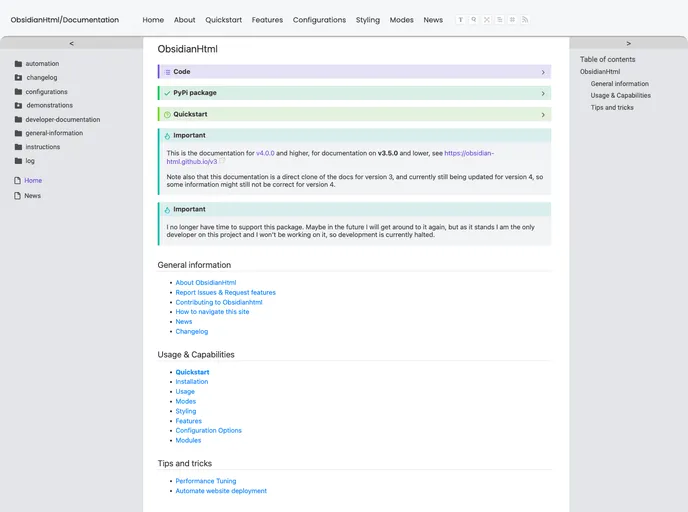This screenshot has height=512, width=688.
Task: Open the Performance Tuning link
Action: [x=206, y=481]
